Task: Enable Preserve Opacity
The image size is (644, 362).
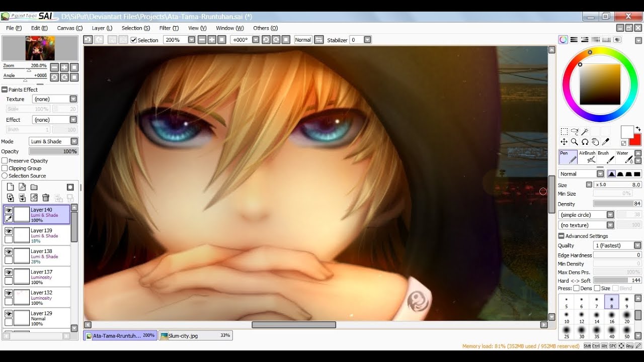Action: (x=5, y=161)
